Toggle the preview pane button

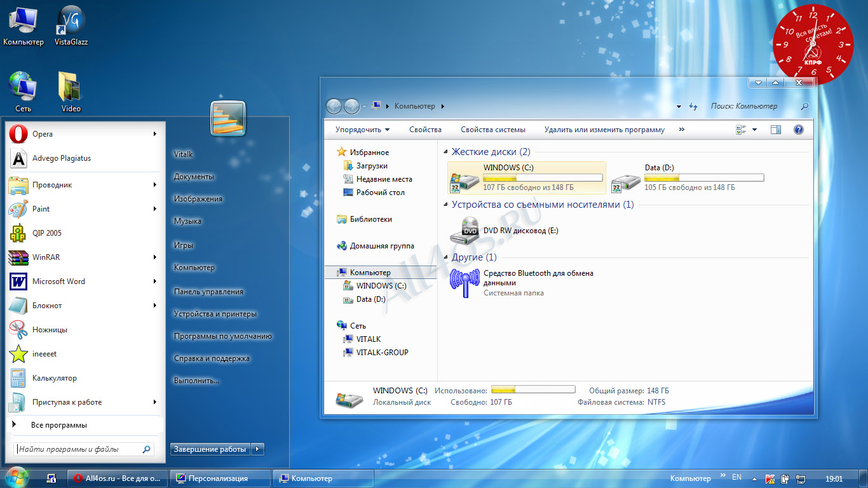click(775, 130)
